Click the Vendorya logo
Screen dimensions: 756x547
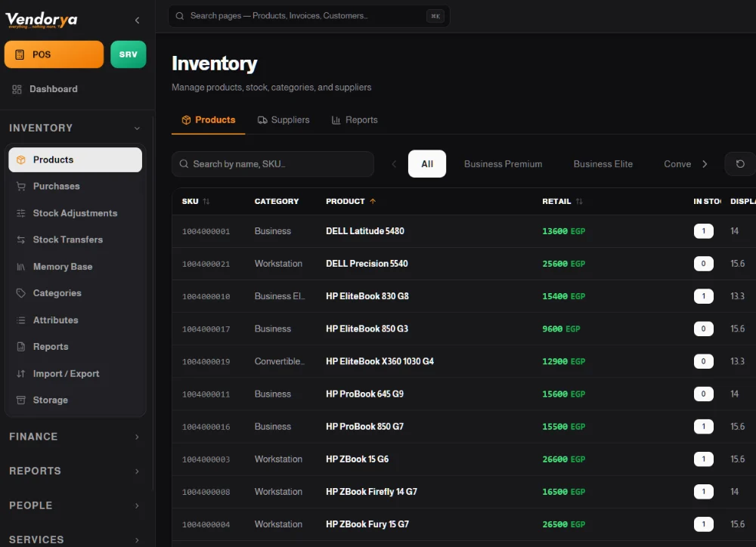coord(42,20)
